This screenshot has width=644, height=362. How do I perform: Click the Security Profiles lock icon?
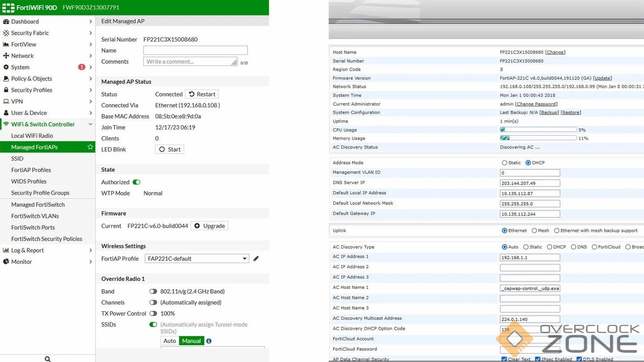6,90
